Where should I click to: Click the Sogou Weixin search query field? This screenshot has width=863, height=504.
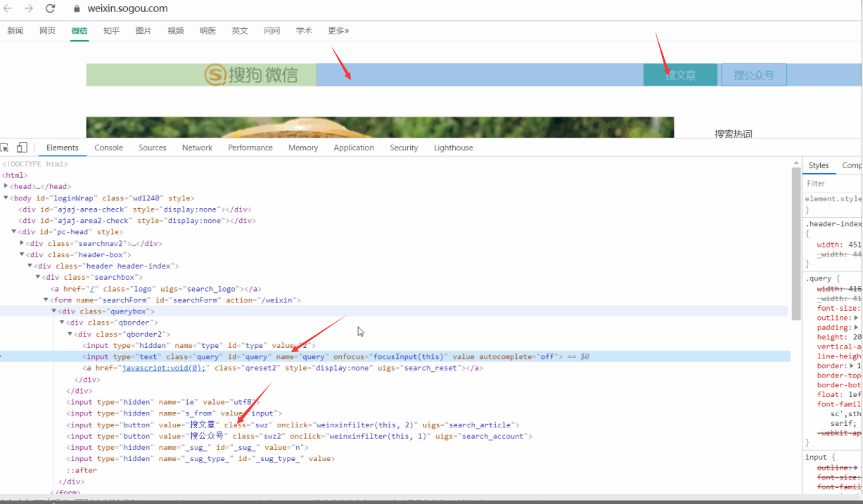(480, 75)
